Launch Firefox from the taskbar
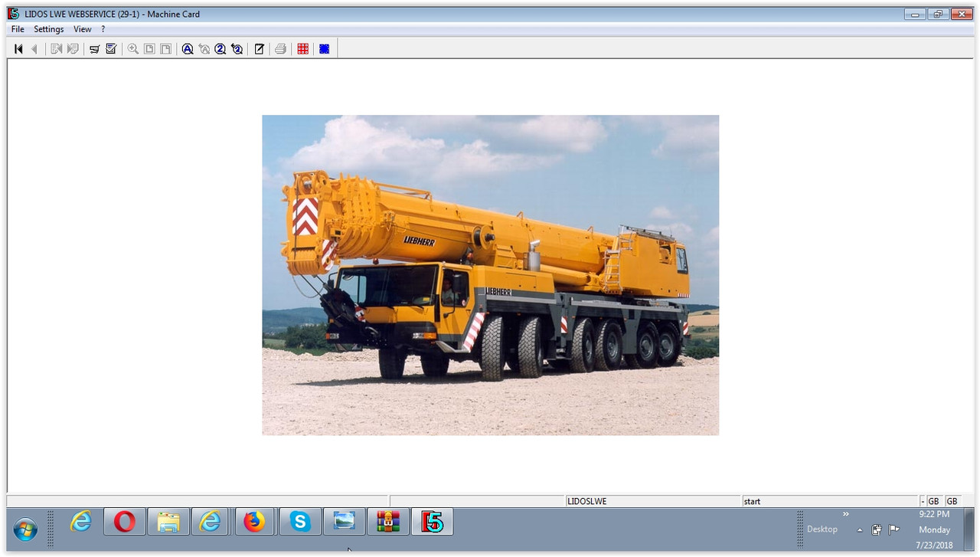The height and width of the screenshot is (557, 980). pos(255,522)
